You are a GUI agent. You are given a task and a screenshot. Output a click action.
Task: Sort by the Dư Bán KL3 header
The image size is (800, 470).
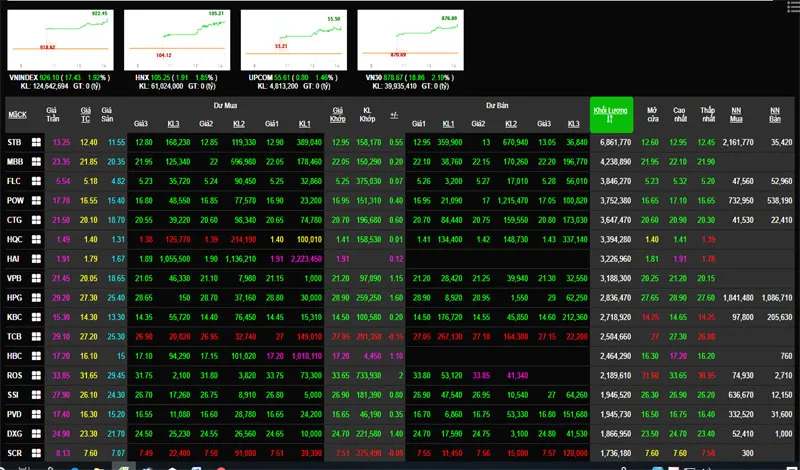(573, 124)
